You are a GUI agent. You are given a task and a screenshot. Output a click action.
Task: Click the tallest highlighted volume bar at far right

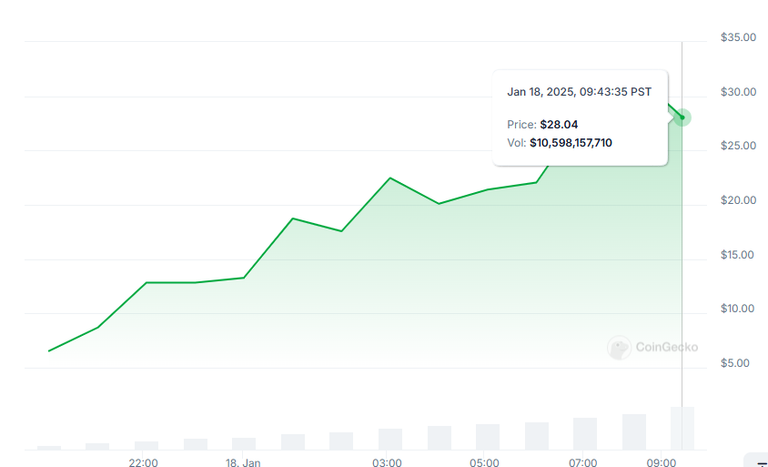(682, 428)
